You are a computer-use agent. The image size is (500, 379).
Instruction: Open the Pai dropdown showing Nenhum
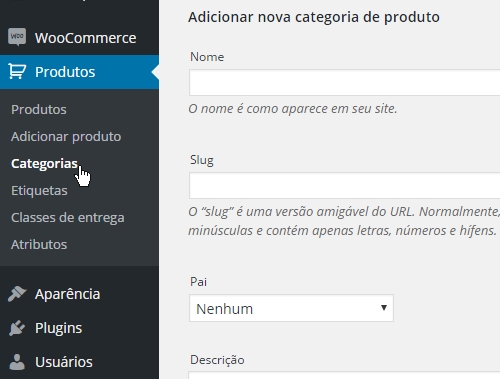[291, 308]
